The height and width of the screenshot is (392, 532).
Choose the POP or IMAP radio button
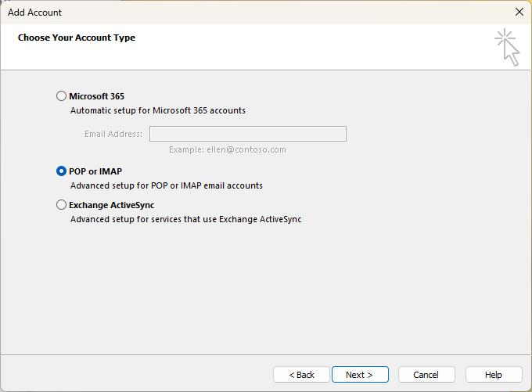[62, 171]
